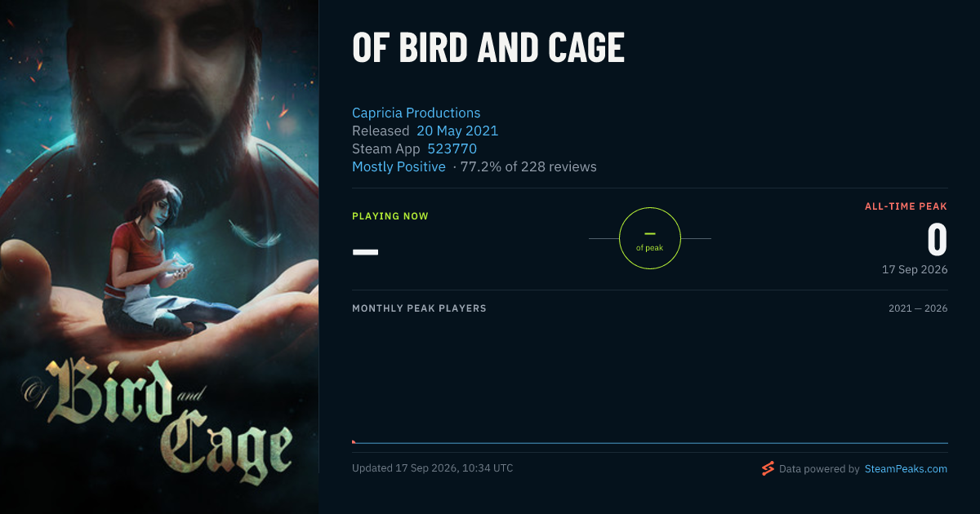Click the all-time peak value 0
Image resolution: width=980 pixels, height=514 pixels.
click(937, 240)
